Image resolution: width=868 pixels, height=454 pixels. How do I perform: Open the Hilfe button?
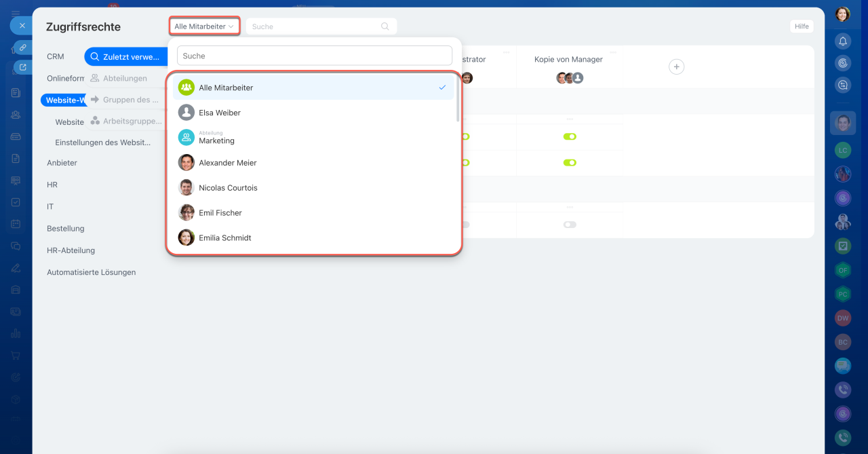point(802,26)
